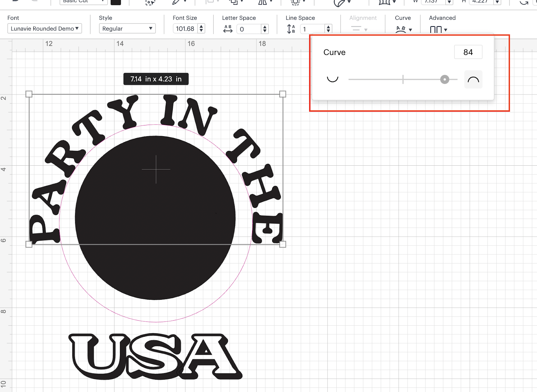Select the outlined USA text on the canvas
537x392 pixels.
click(155, 356)
